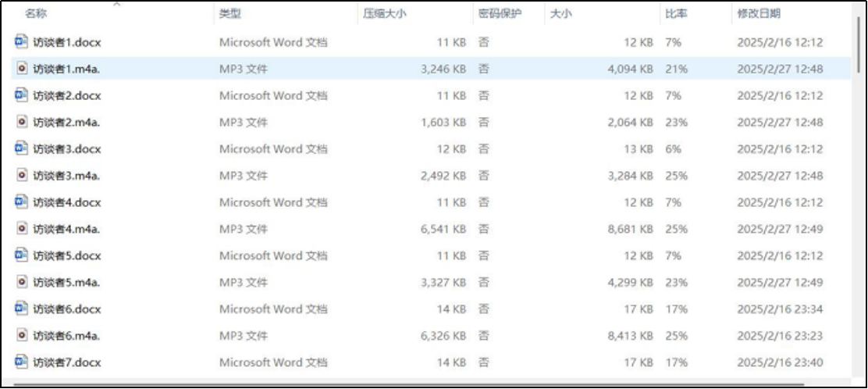Click the audio icon for 访谈者1.m4a

click(21, 69)
